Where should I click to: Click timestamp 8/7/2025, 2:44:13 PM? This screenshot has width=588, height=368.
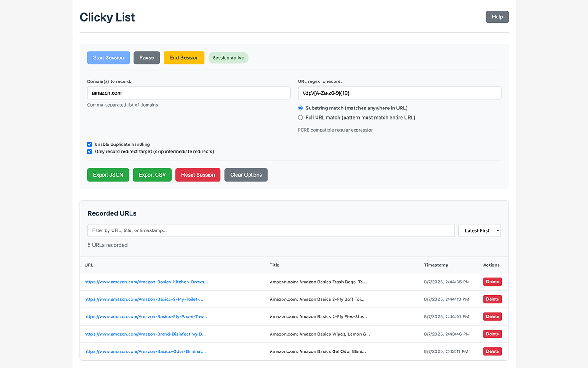pos(447,299)
